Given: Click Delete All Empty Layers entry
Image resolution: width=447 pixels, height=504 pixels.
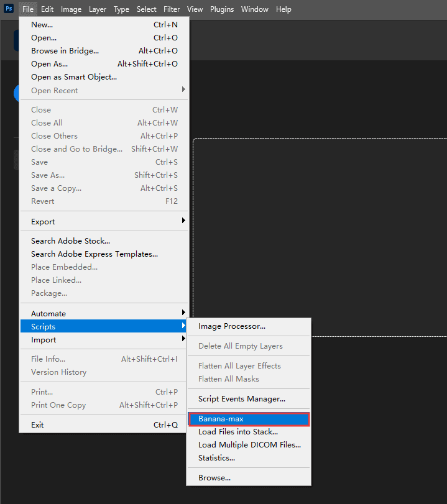Looking at the screenshot, I should coord(249,346).
